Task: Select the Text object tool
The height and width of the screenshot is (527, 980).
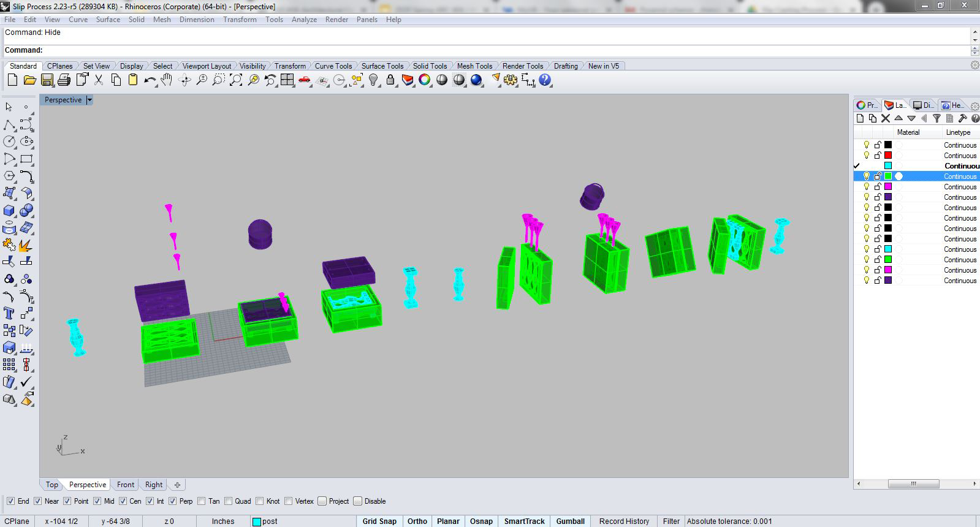Action: point(9,313)
